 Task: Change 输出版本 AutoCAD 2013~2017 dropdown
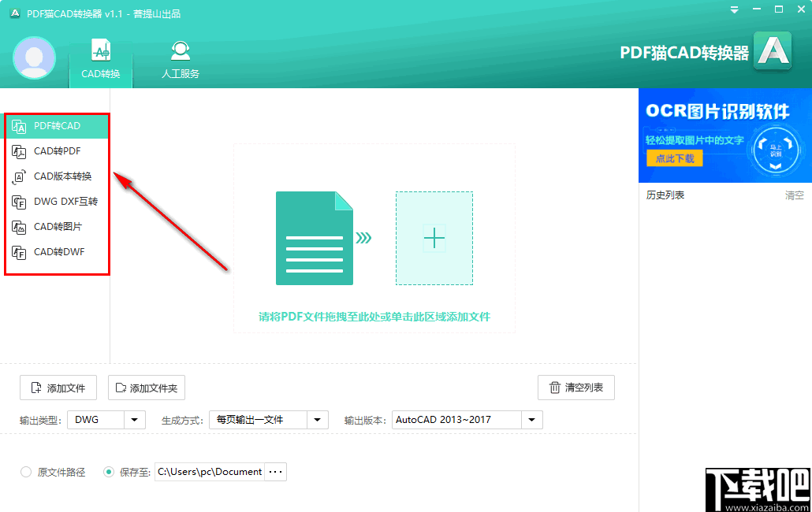click(531, 420)
